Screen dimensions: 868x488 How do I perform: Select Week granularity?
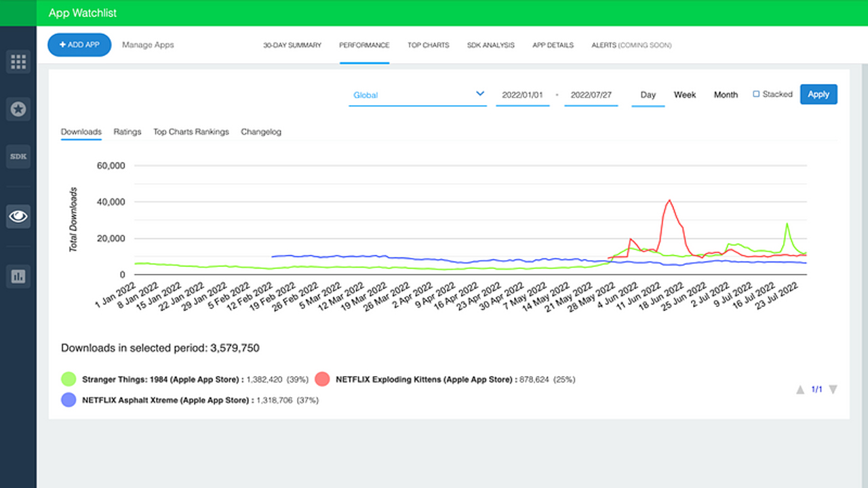click(x=685, y=95)
